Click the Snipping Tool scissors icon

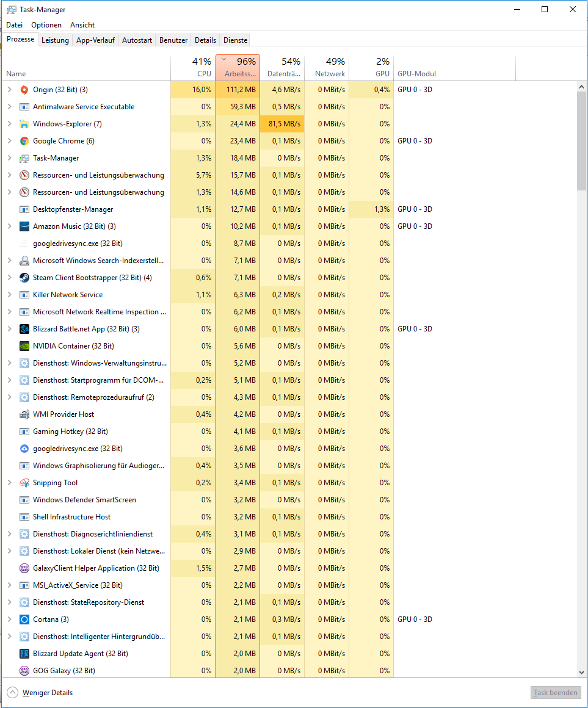(x=24, y=483)
